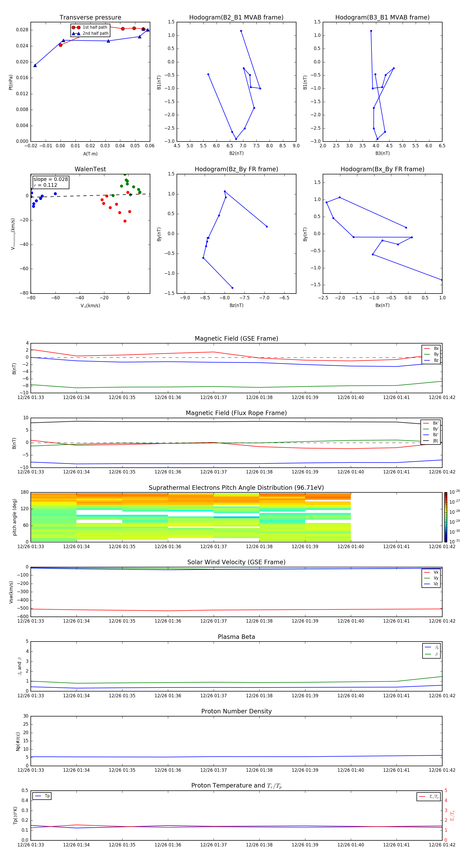Click the Suprathermal Electrons Pitch Angle Distribution title
This screenshot has height=868, width=473.
click(x=236, y=488)
